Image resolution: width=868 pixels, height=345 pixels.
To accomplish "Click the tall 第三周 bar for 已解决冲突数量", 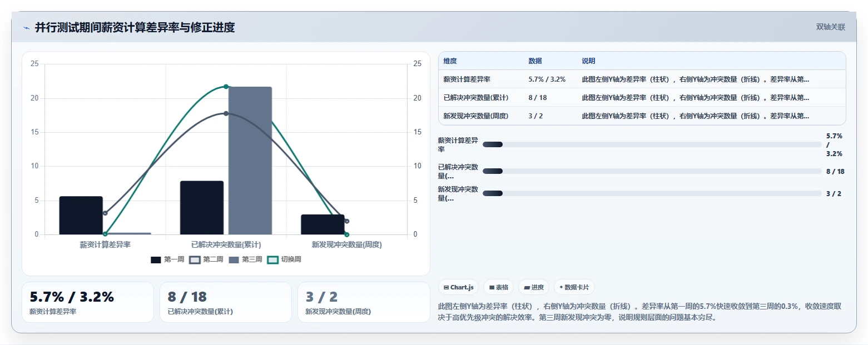I will [x=250, y=161].
